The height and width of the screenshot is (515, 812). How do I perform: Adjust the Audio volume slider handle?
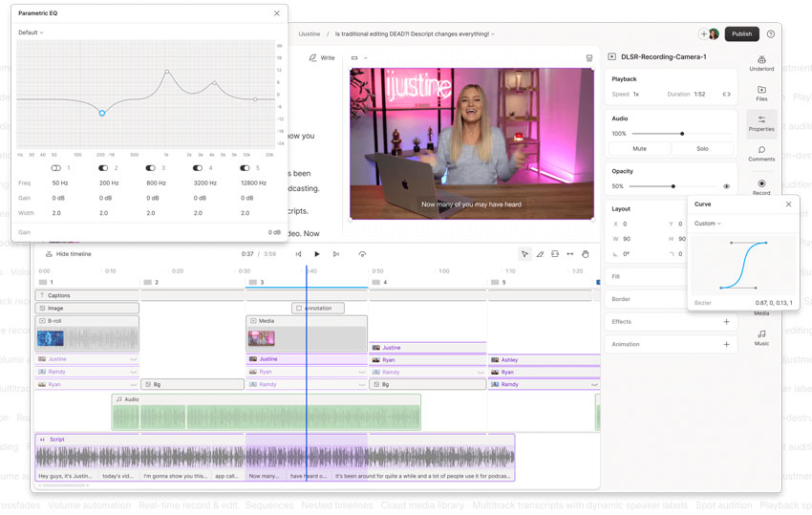click(x=681, y=134)
